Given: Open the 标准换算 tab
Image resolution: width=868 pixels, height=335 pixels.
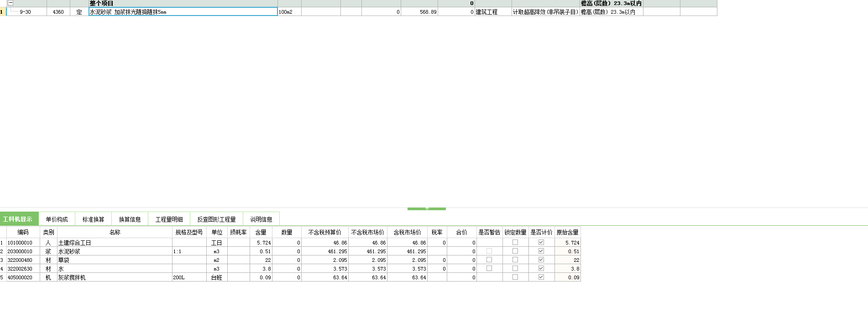Looking at the screenshot, I should coord(93,219).
